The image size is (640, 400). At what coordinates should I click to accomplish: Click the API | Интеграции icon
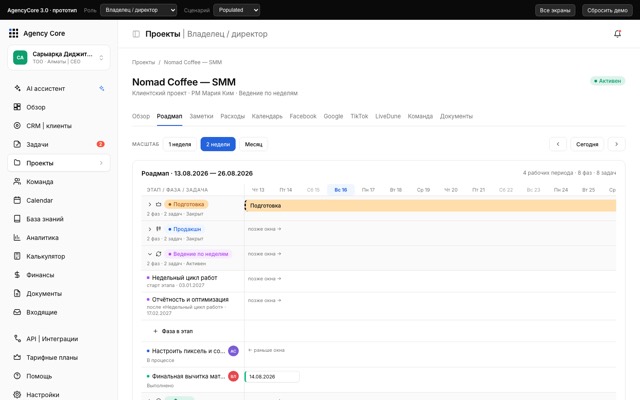click(17, 338)
